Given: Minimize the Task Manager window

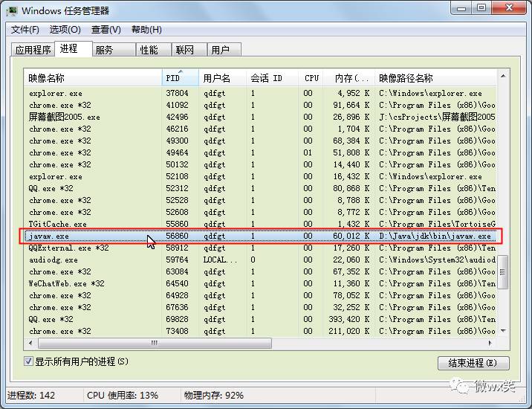Looking at the screenshot, I should click(x=461, y=8).
